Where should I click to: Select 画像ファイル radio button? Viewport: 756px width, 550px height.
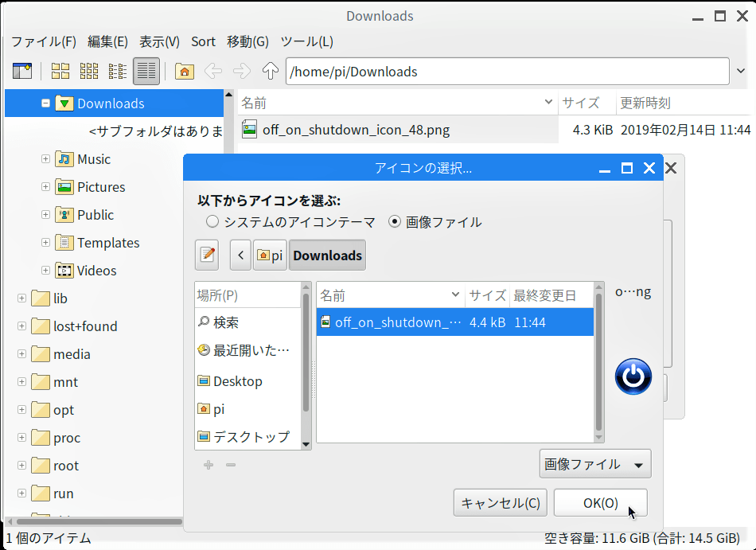[395, 222]
